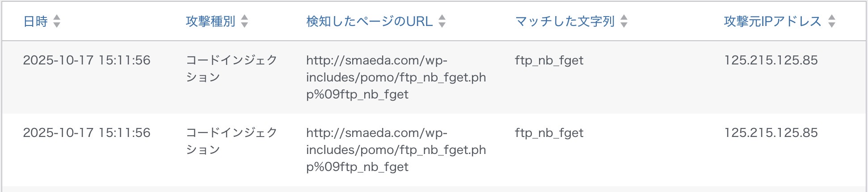Screen dimensions: 868x192
Task: Select the first row's timestamp 2025-10-17 15:11:56
Action: tap(87, 60)
